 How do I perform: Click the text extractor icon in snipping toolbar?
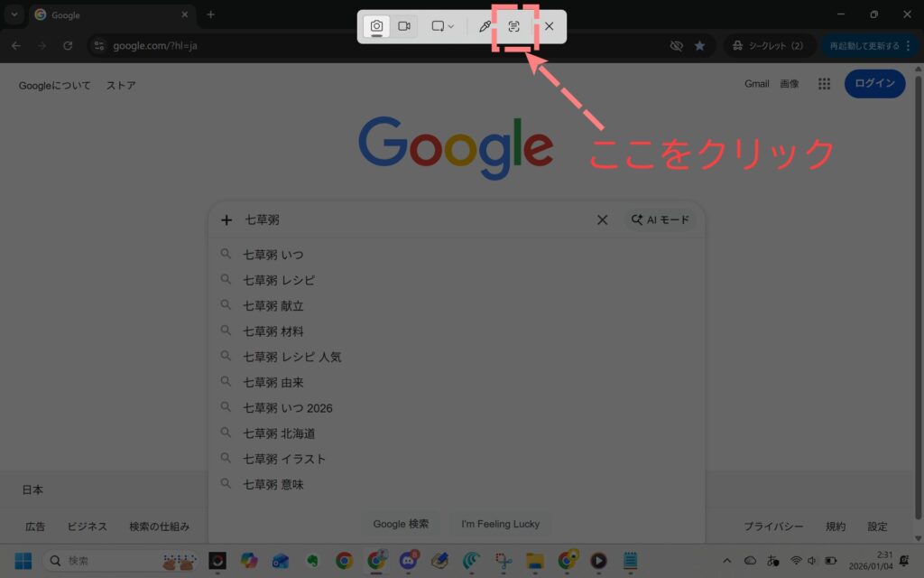tap(513, 26)
